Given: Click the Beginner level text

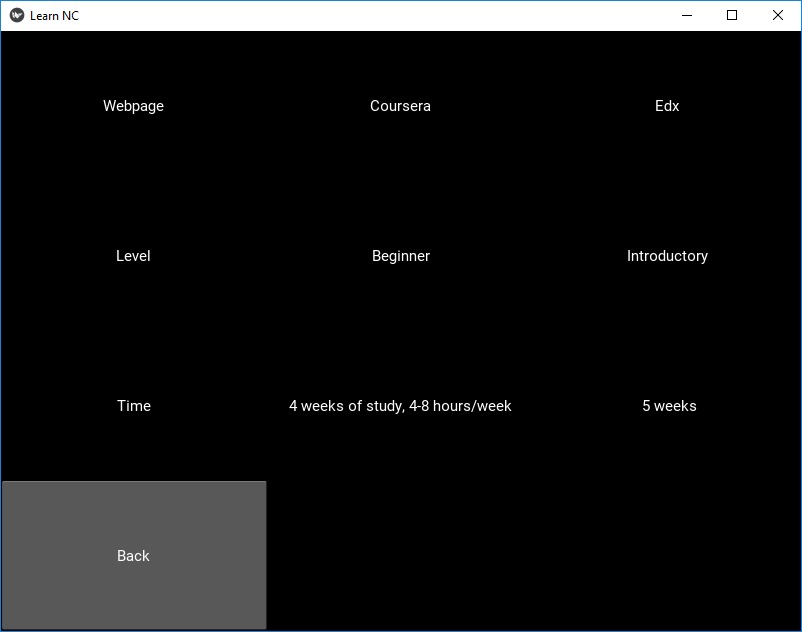Looking at the screenshot, I should tap(401, 256).
